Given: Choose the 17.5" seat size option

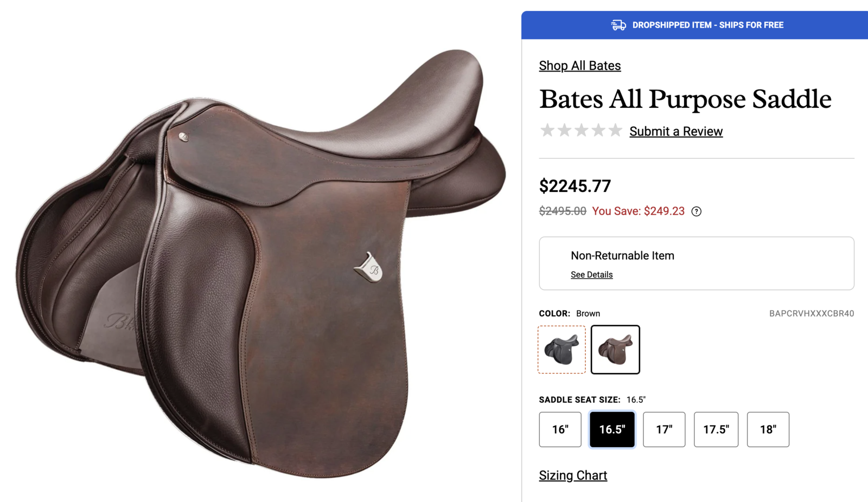Looking at the screenshot, I should pos(716,429).
